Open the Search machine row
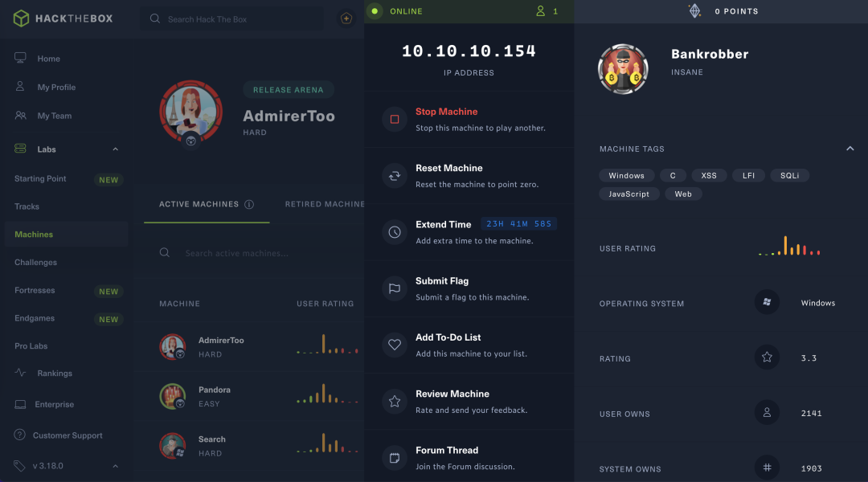The width and height of the screenshot is (868, 482). [x=250, y=446]
